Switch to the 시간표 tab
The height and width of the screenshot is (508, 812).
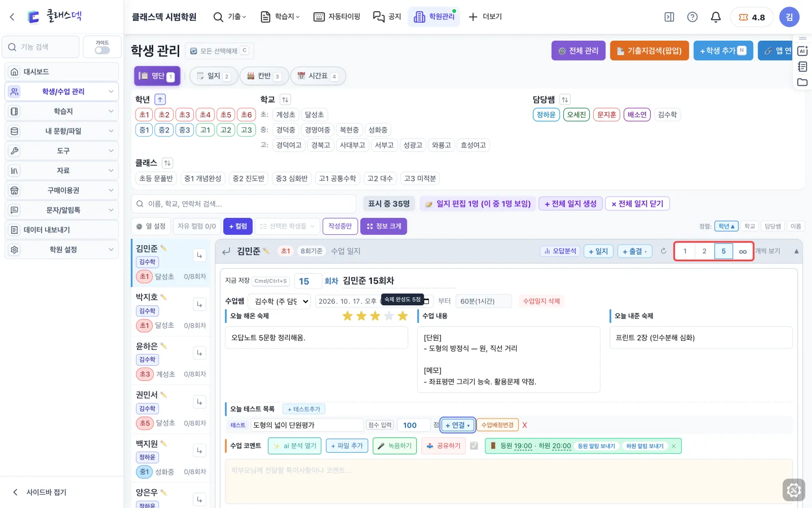point(318,76)
